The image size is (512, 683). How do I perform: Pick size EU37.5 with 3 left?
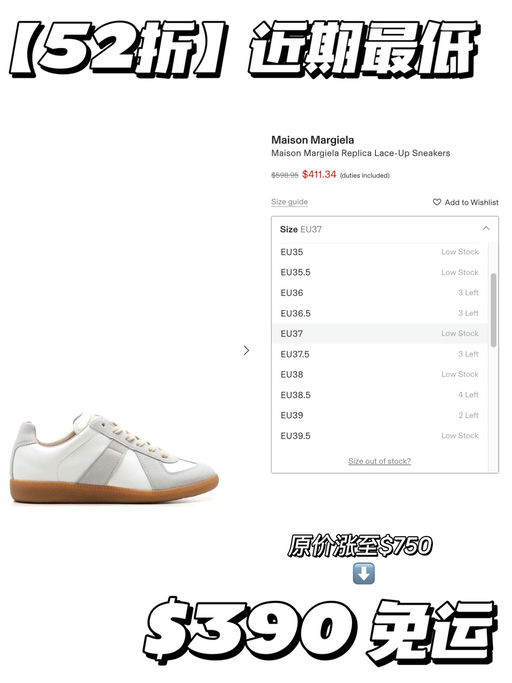(380, 354)
